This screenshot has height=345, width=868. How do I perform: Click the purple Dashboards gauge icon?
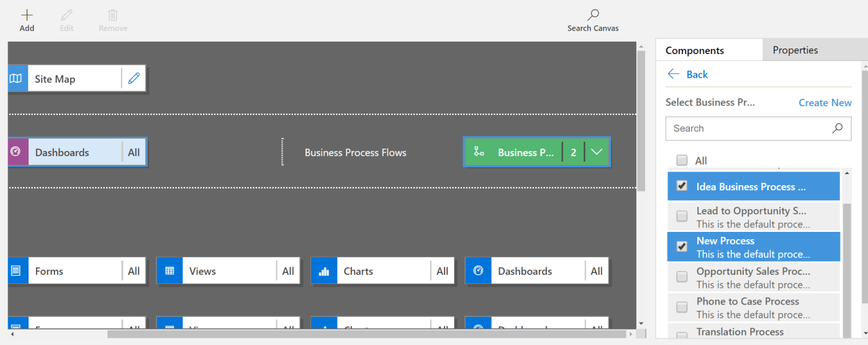17,152
